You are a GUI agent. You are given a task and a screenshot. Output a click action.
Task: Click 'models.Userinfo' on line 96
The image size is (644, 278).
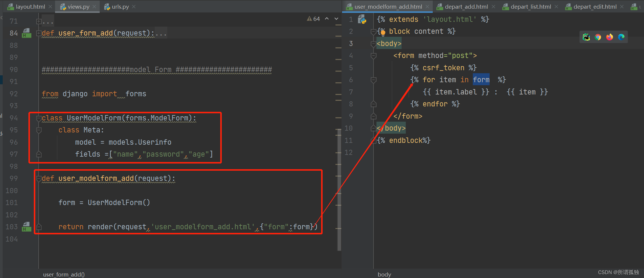click(x=140, y=142)
